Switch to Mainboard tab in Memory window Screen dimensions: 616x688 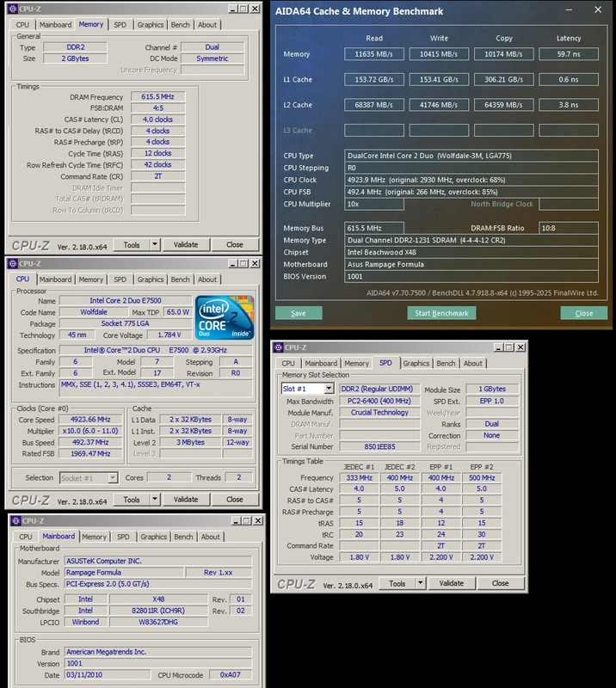(x=55, y=25)
